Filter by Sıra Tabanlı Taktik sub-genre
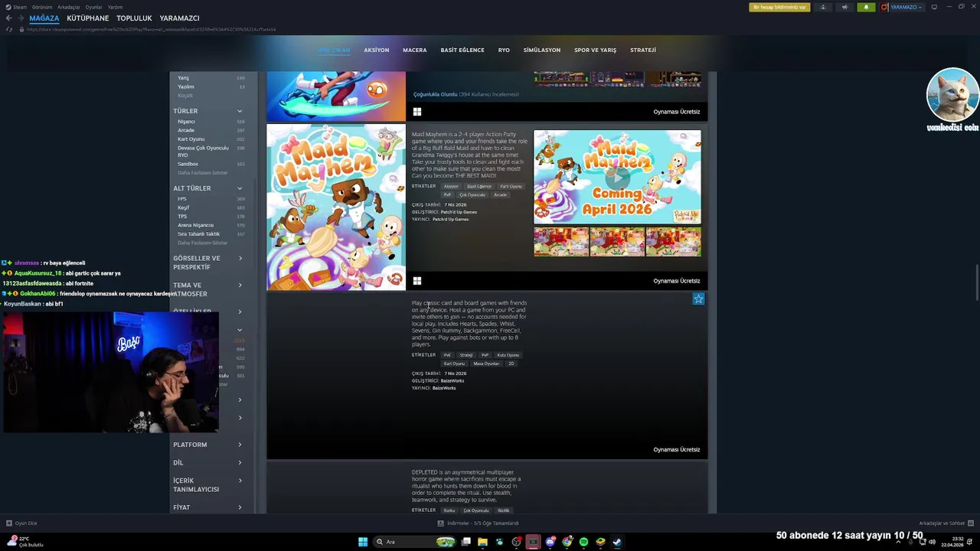Image resolution: width=980 pixels, height=551 pixels. pyautogui.click(x=199, y=234)
